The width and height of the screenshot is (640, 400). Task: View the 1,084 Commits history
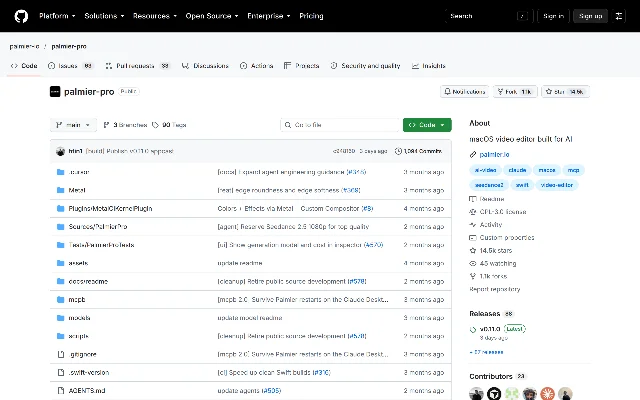click(418, 151)
